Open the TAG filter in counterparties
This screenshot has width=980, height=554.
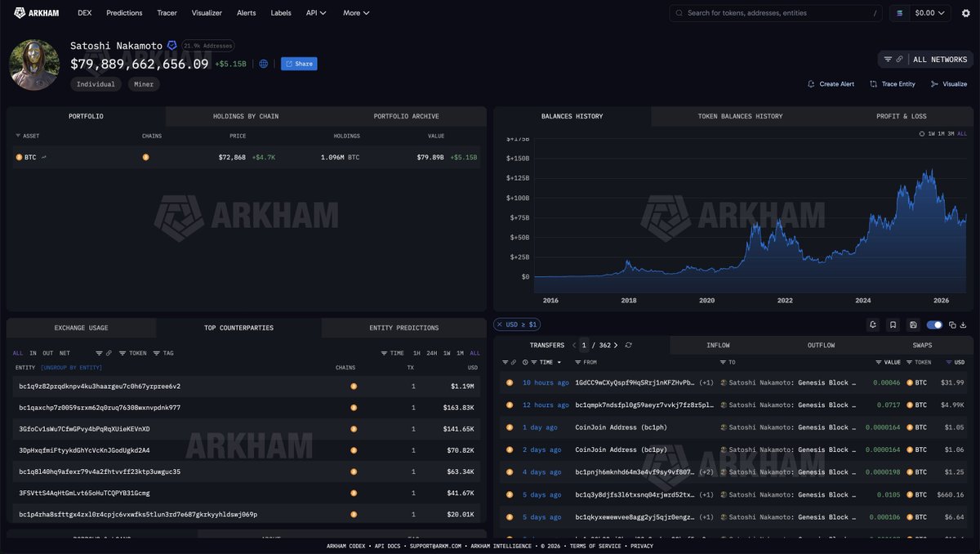[163, 353]
